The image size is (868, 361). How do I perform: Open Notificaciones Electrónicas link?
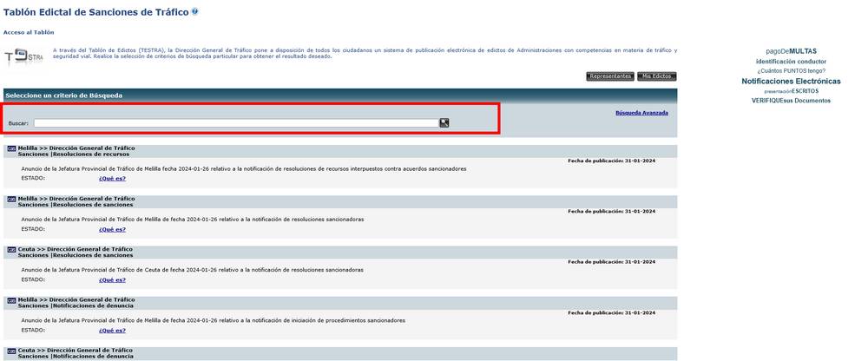coord(791,82)
